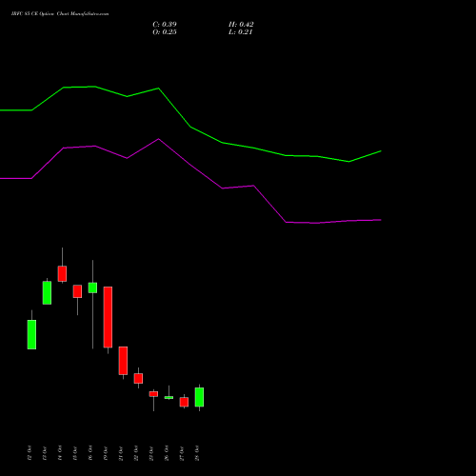Click the thin green candle above 26 Oct
This screenshot has width=476, height=476.
169,397
